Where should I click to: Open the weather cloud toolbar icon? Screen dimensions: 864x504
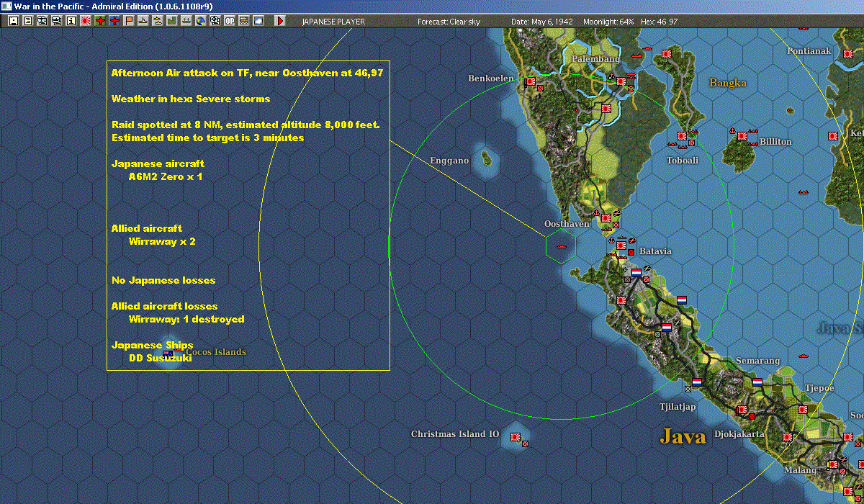tap(258, 21)
